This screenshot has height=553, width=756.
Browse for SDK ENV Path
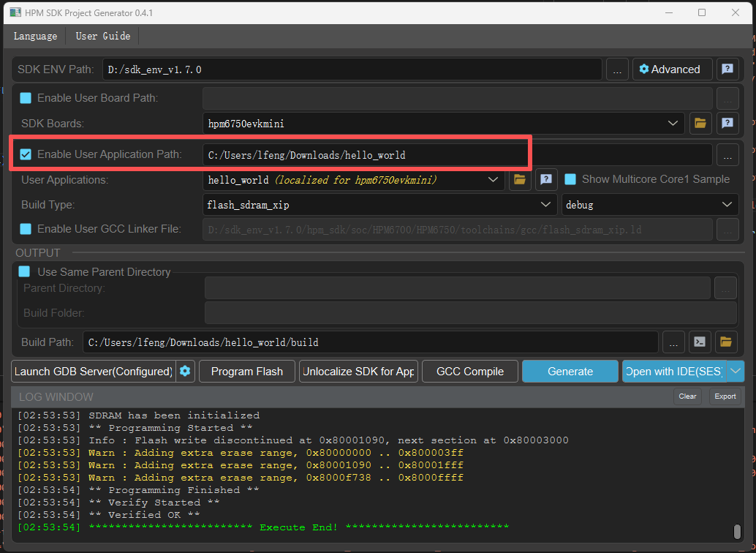click(x=617, y=69)
